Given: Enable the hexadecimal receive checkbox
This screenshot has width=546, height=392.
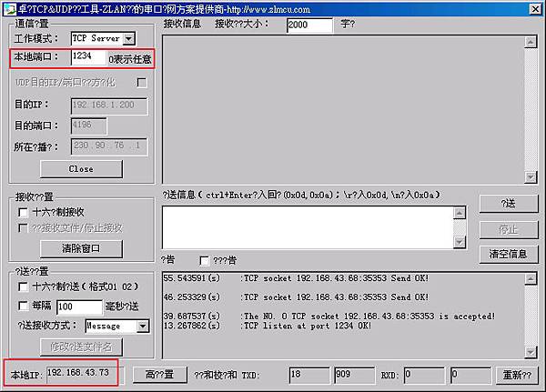Looking at the screenshot, I should [x=23, y=212].
